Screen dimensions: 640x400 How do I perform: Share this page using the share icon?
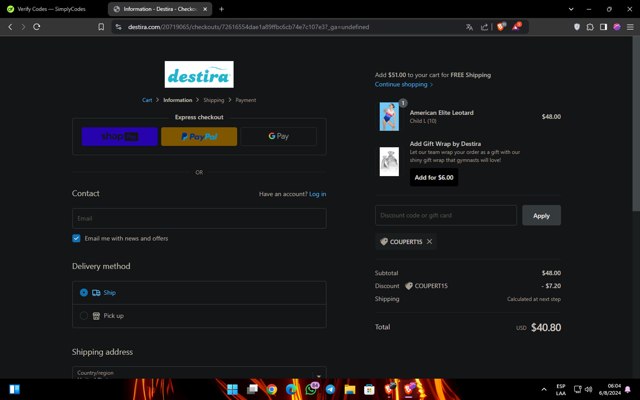pos(484,27)
